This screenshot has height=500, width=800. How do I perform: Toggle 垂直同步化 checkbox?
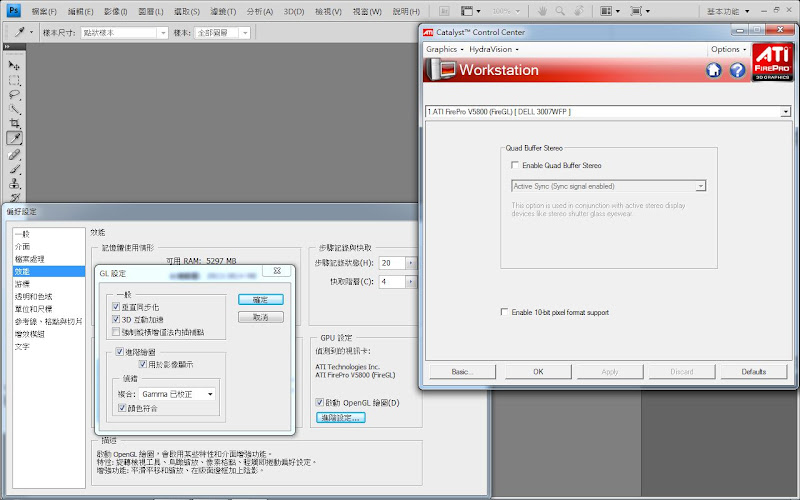pos(116,307)
